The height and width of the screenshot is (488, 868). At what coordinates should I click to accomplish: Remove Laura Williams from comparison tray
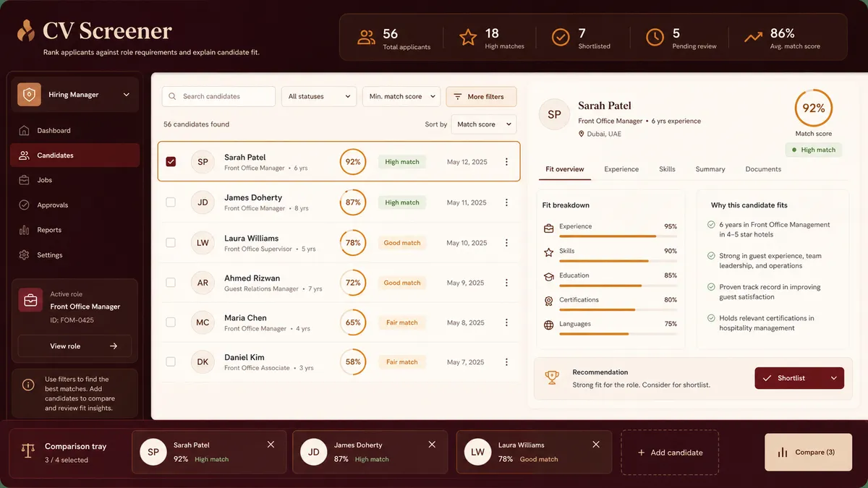tap(596, 445)
